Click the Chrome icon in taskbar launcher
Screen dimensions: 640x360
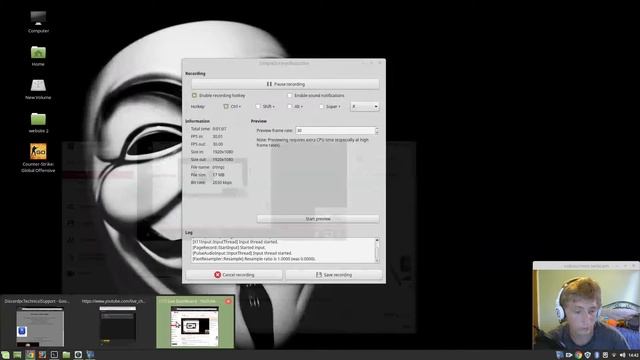point(30,355)
